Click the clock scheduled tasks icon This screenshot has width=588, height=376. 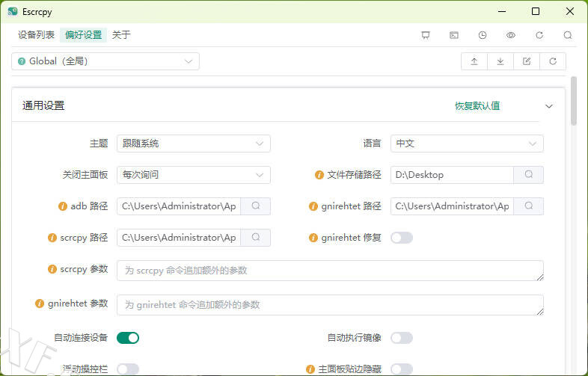(x=483, y=35)
